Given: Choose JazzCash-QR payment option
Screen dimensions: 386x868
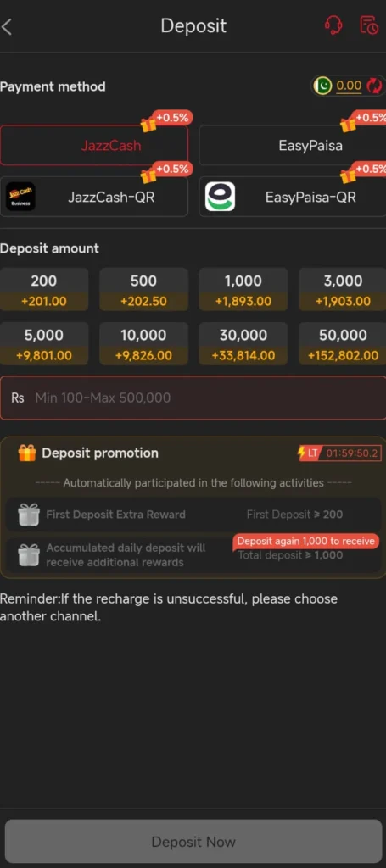Looking at the screenshot, I should tap(94, 197).
